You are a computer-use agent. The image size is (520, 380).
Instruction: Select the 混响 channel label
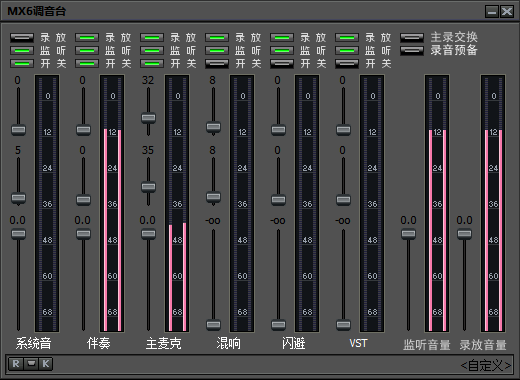[x=228, y=343]
